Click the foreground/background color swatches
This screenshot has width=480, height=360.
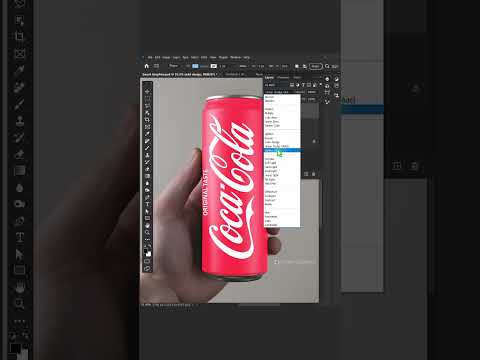[x=147, y=252]
